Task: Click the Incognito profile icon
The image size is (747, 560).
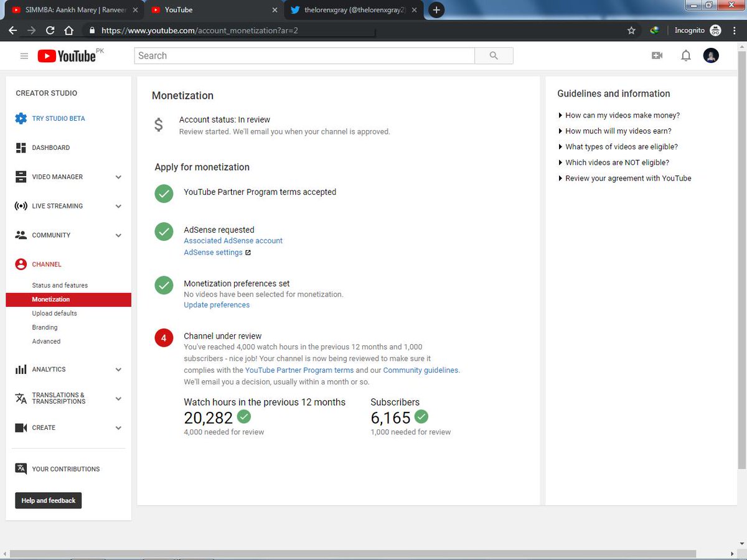Action: 715,30
